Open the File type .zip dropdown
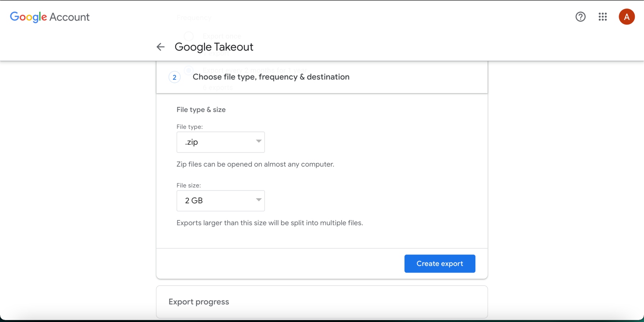 pyautogui.click(x=220, y=142)
